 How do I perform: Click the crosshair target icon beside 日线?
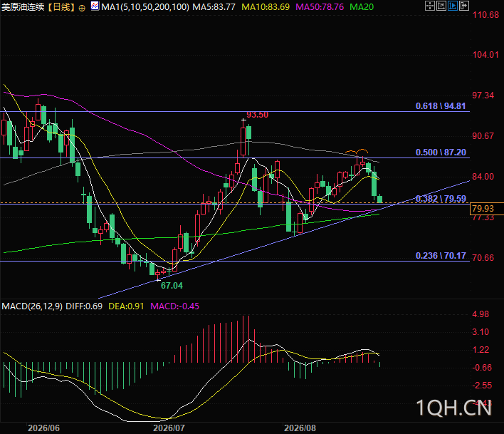tap(82, 8)
